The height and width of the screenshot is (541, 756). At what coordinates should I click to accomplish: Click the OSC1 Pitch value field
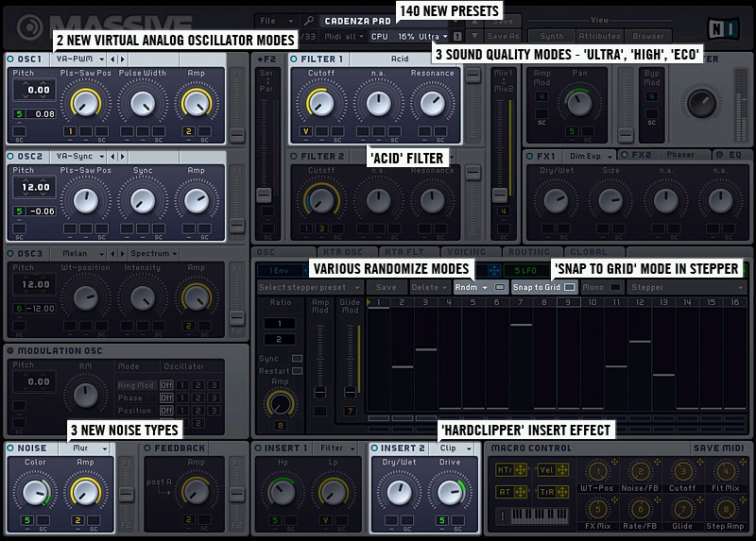[x=35, y=90]
